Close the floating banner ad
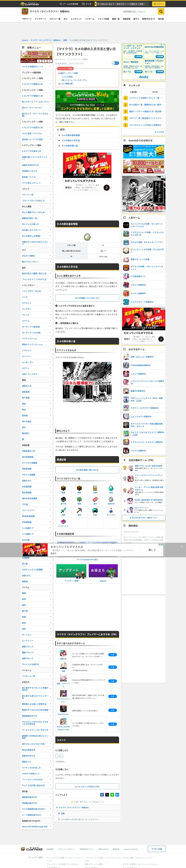This screenshot has width=186, height=868. click(x=182, y=546)
